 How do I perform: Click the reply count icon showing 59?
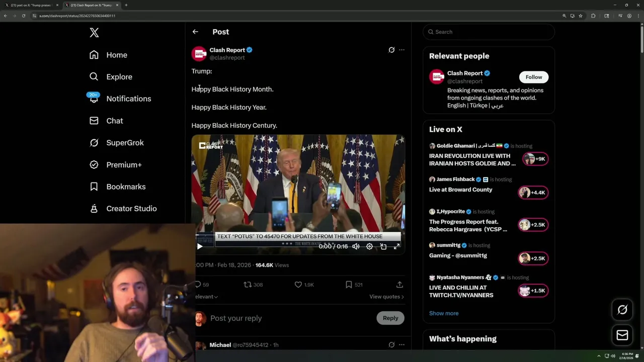click(x=198, y=285)
